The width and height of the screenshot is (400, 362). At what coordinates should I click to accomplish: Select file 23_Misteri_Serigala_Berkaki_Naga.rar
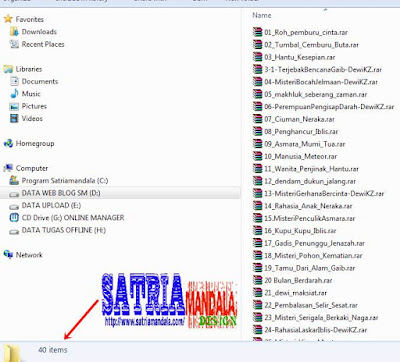(321, 317)
